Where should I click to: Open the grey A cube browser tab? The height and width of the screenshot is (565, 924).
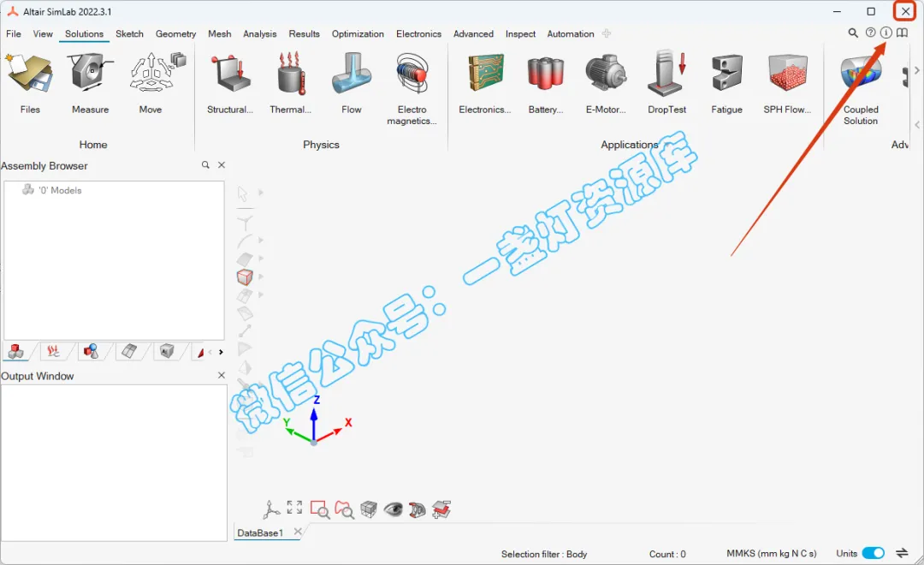167,352
